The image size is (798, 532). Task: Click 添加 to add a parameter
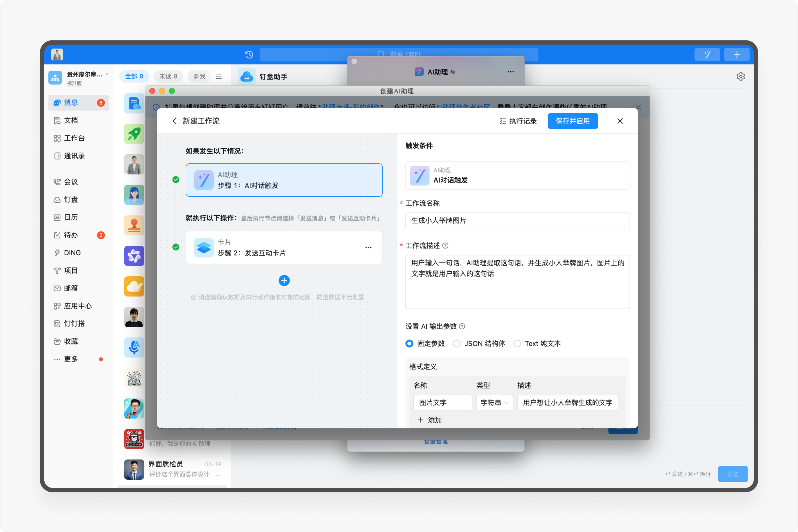pyautogui.click(x=429, y=420)
